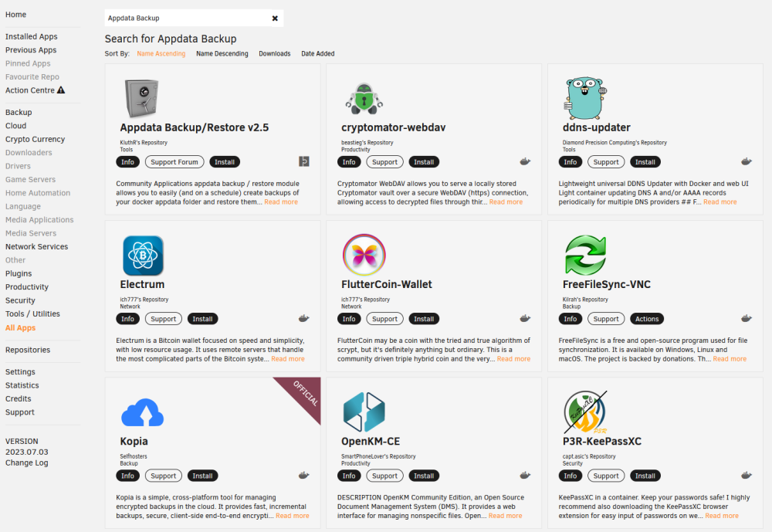The height and width of the screenshot is (532, 772).
Task: Select the Crypto Currency category
Action: [35, 140]
